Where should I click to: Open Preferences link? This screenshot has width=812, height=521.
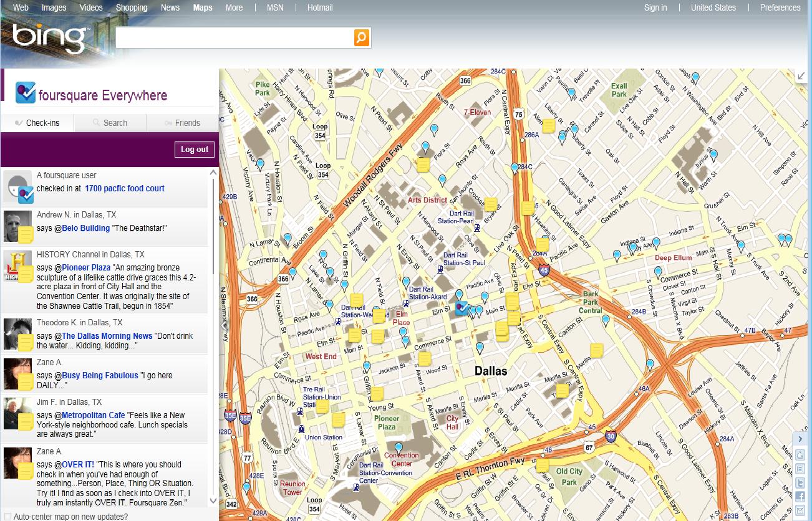point(780,7)
